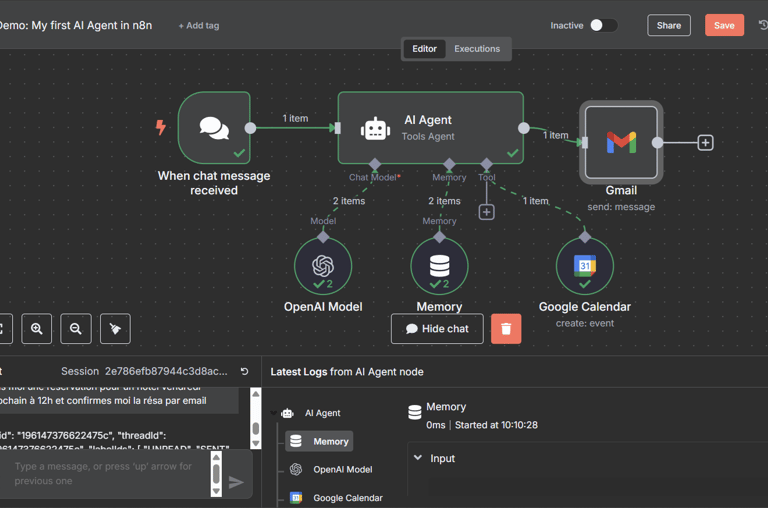Collapse the AI Agent logs tree

(x=273, y=413)
